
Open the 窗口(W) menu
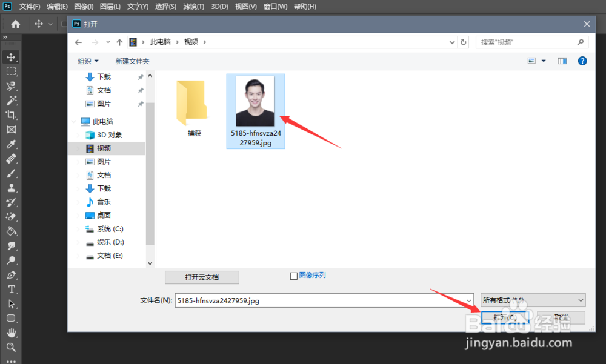[276, 7]
